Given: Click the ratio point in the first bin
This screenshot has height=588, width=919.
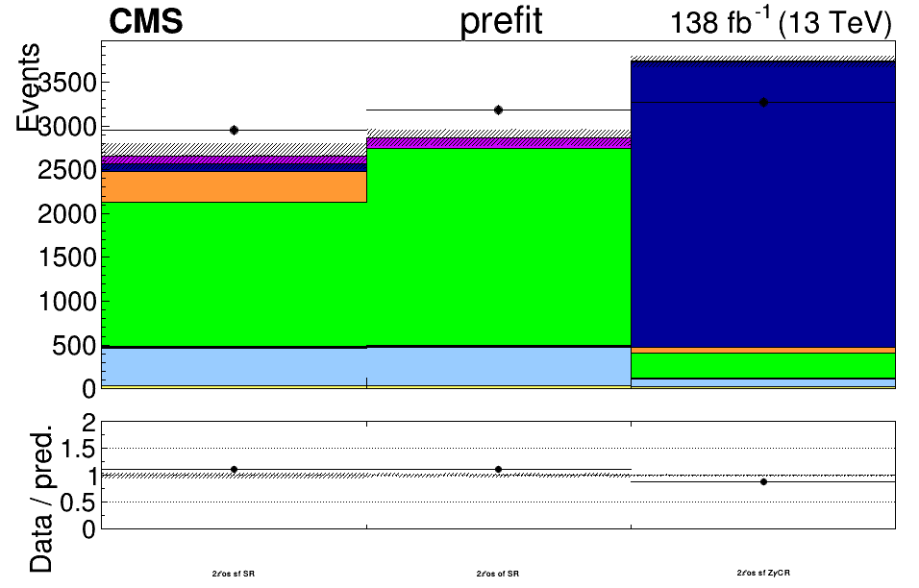Looking at the screenshot, I should 234,470.
